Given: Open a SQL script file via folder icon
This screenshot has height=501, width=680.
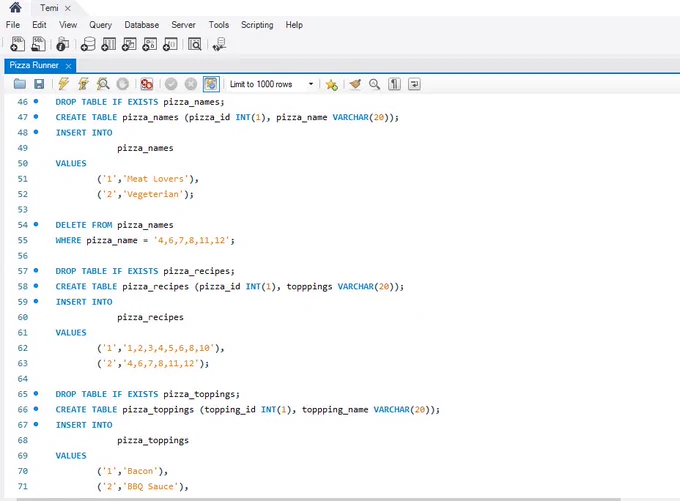Looking at the screenshot, I should [20, 84].
